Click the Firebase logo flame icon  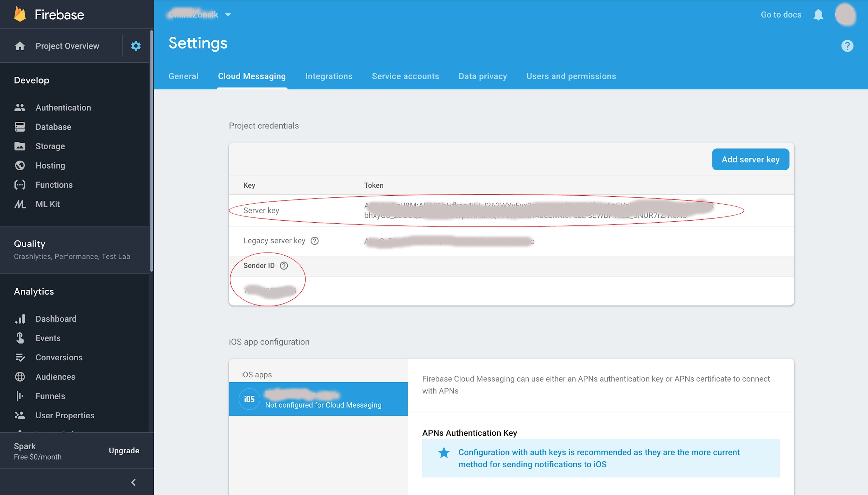coord(20,15)
